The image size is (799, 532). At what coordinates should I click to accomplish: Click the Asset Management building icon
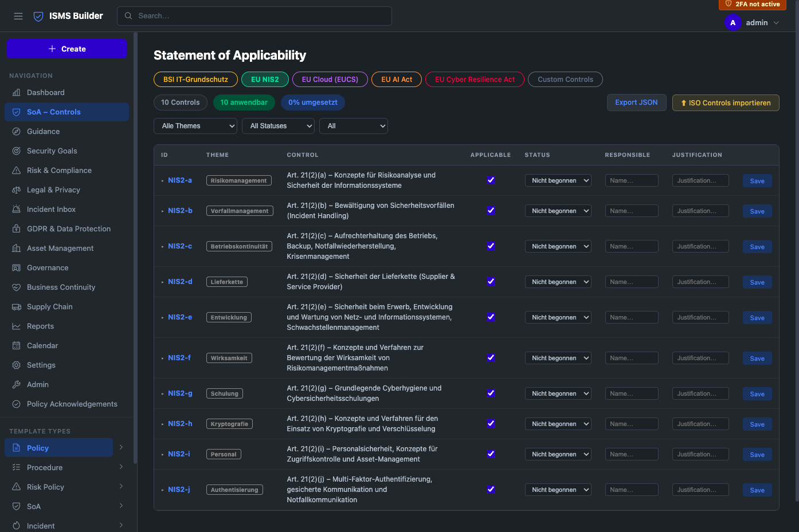[x=17, y=249]
